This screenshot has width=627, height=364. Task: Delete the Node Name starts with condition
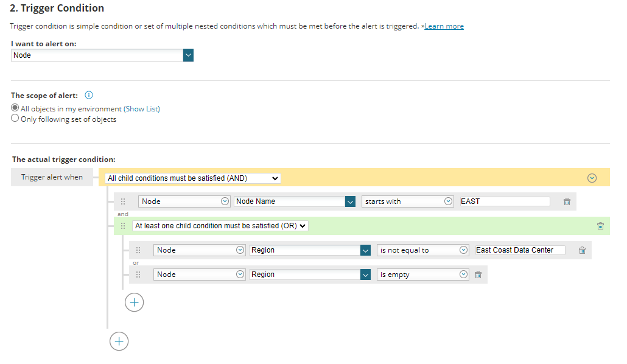point(567,201)
